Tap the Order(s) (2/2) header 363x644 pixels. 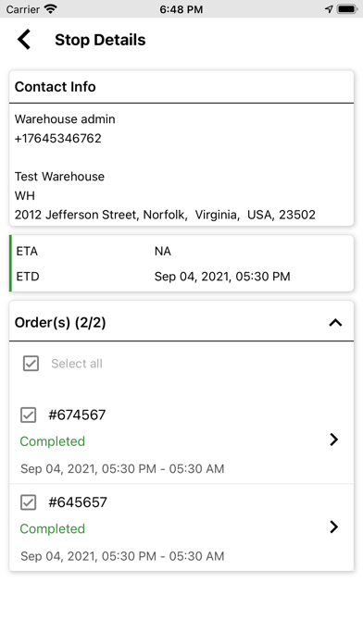pos(60,323)
